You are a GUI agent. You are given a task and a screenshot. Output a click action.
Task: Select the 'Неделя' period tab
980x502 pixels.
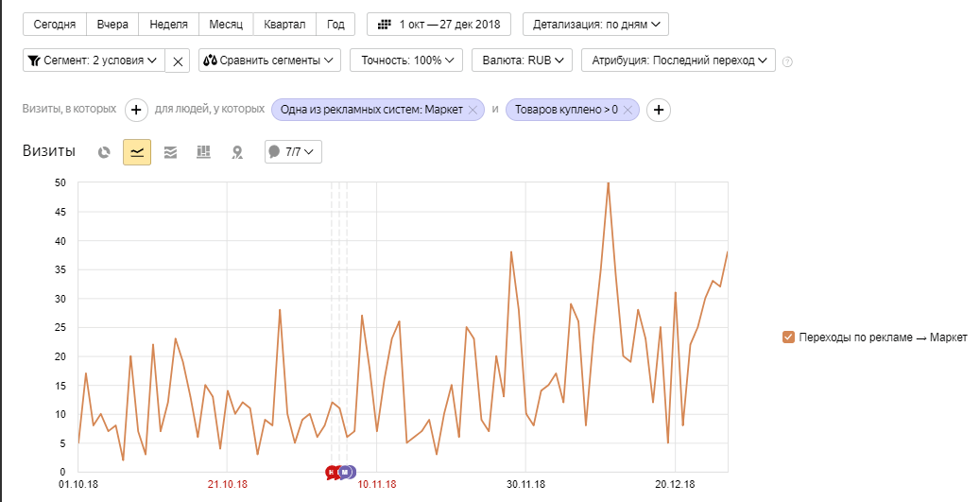coord(168,24)
